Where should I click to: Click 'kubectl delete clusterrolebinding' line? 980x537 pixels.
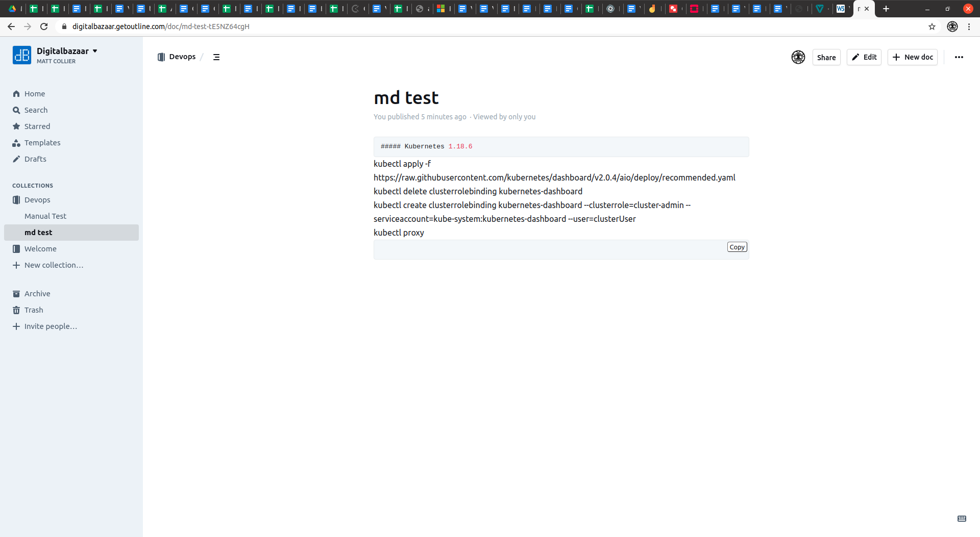click(478, 191)
